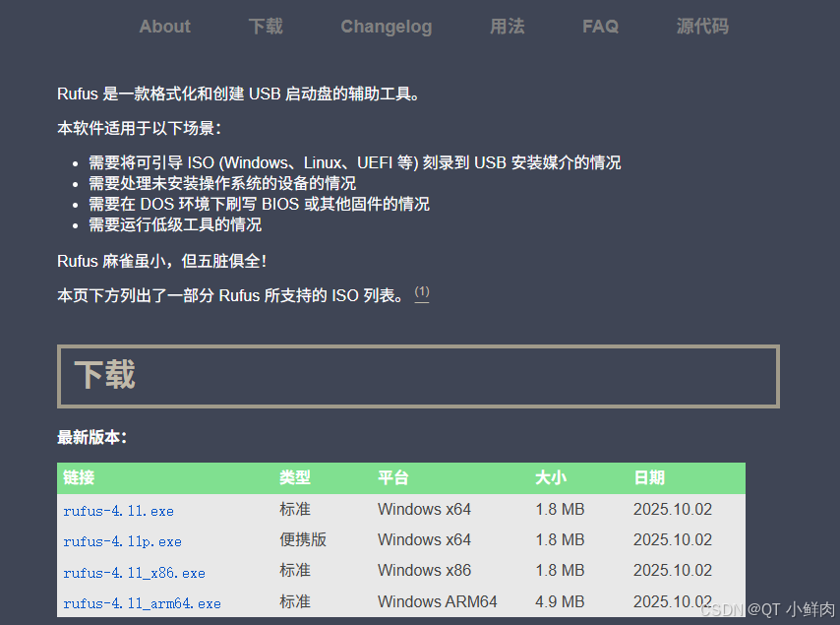Open footnote (1) next to ISO 列表
Viewport: 840px width, 625px height.
422,293
